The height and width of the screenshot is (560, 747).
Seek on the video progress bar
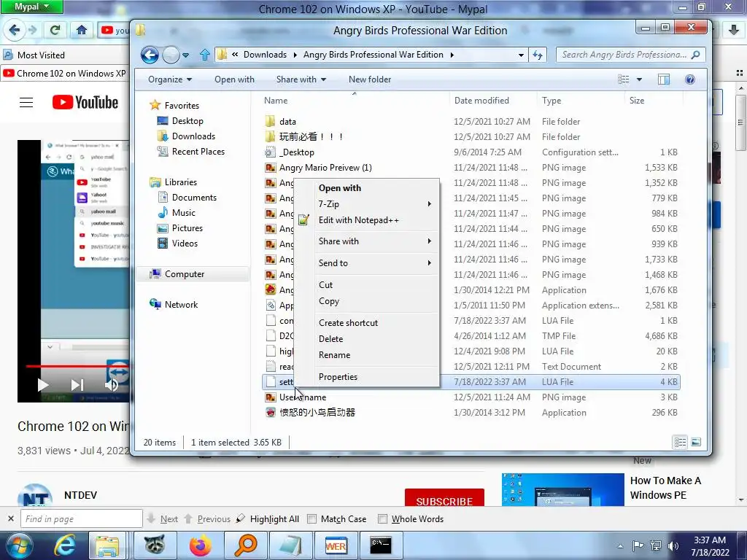click(77, 366)
